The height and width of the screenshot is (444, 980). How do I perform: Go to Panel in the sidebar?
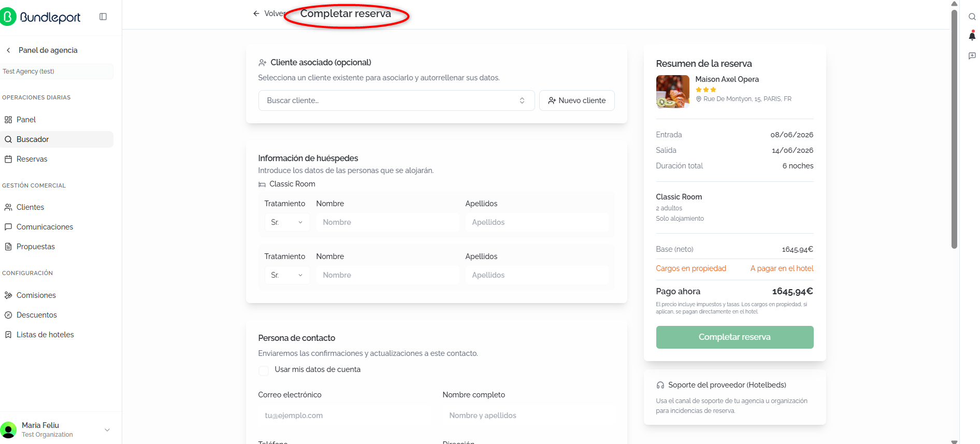pos(56,120)
